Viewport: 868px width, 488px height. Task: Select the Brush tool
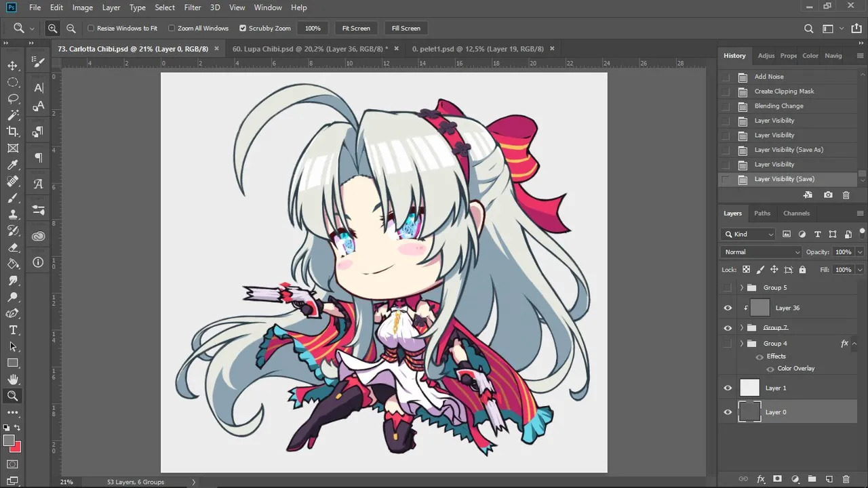pos(13,198)
